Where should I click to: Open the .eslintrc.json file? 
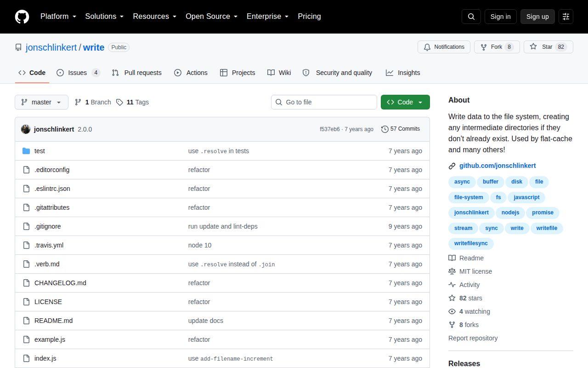click(x=52, y=189)
